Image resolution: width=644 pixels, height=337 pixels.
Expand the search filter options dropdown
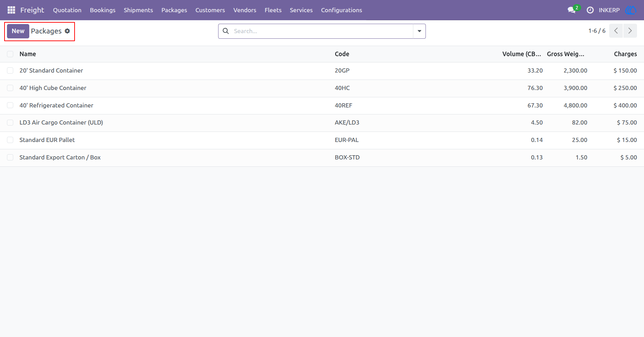pyautogui.click(x=419, y=31)
